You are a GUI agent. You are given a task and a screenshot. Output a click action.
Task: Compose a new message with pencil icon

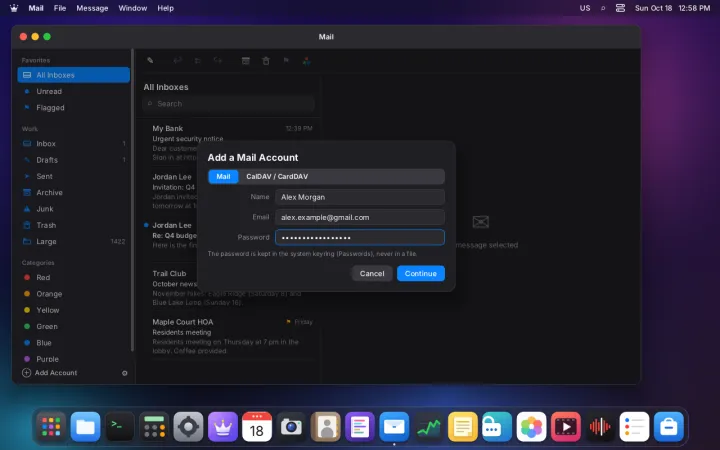click(150, 61)
